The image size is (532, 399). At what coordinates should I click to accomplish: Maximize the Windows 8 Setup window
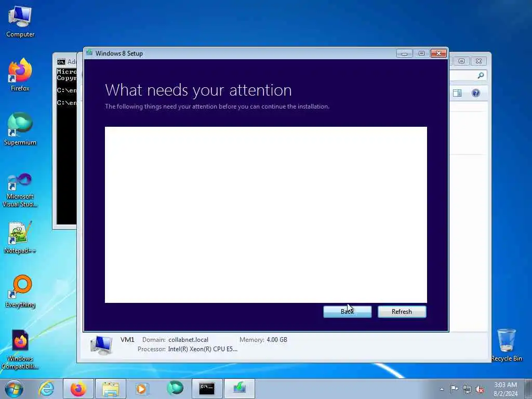coord(421,54)
